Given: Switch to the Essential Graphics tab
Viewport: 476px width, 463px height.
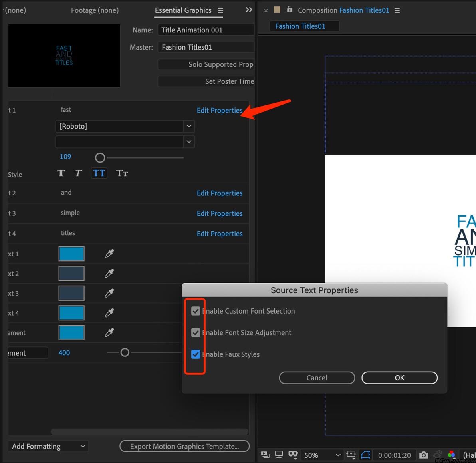Looking at the screenshot, I should click(x=183, y=10).
